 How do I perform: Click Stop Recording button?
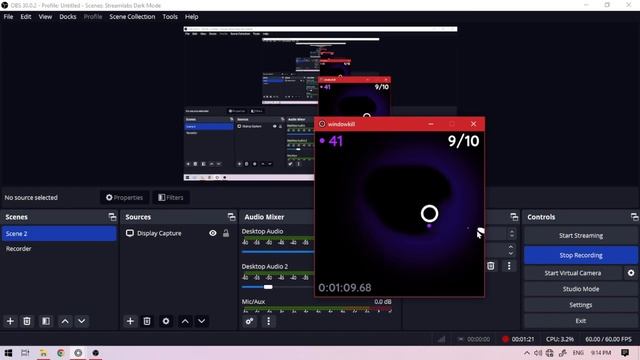pos(581,255)
